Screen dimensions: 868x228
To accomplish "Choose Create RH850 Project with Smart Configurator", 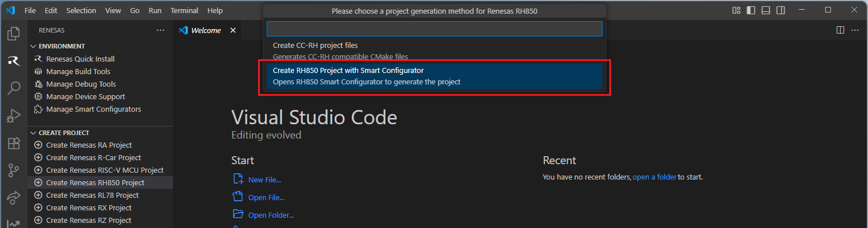I will pyautogui.click(x=435, y=76).
